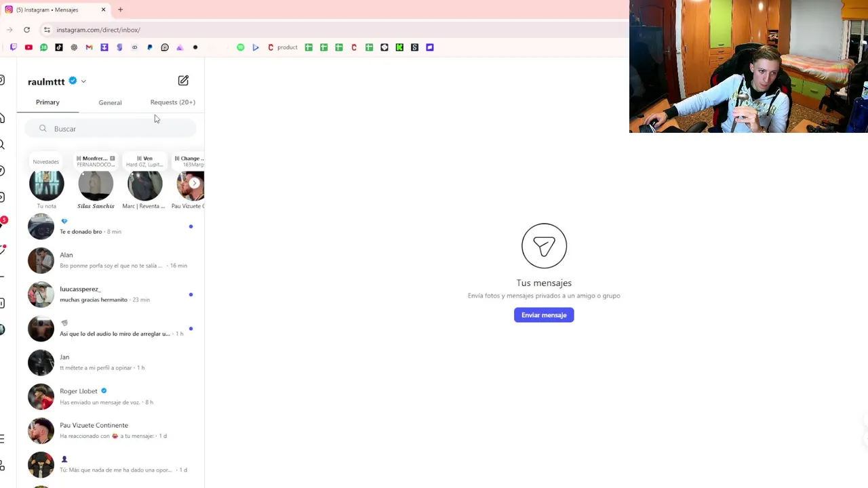The width and height of the screenshot is (868, 488).
Task: Open the Spotify bookmark icon
Action: 241,47
